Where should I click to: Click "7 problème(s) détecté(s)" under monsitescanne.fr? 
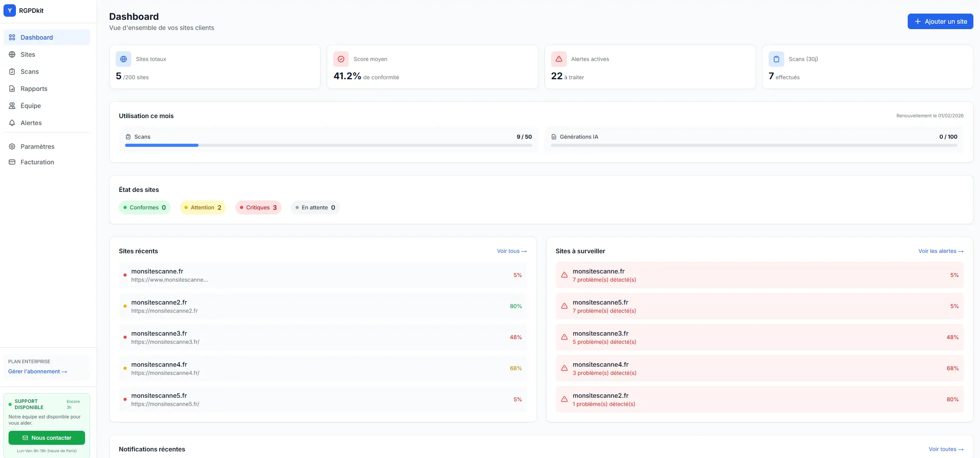[x=604, y=280]
